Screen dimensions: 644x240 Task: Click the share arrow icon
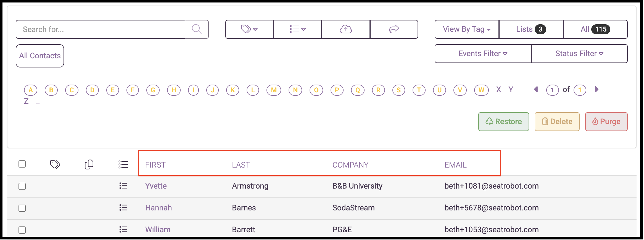click(394, 29)
